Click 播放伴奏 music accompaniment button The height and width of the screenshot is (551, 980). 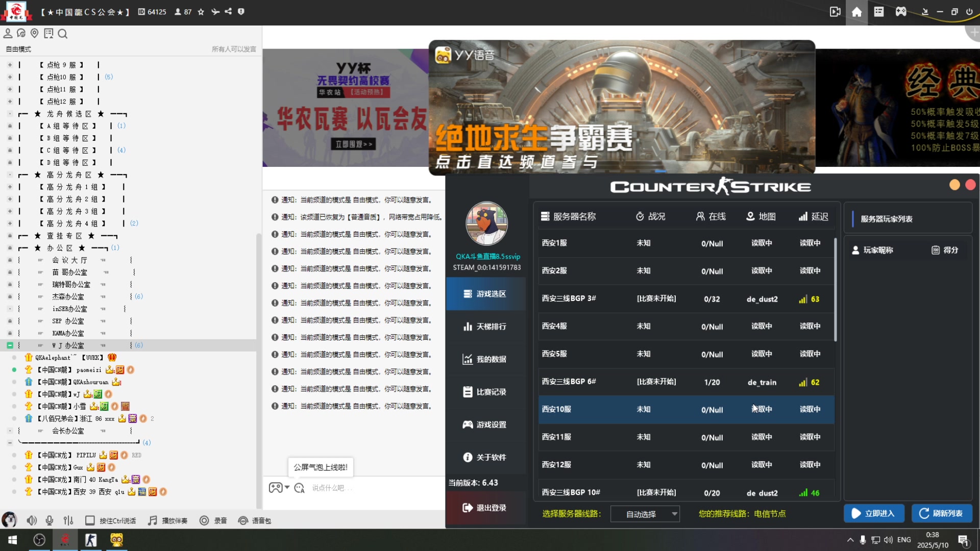[168, 520]
